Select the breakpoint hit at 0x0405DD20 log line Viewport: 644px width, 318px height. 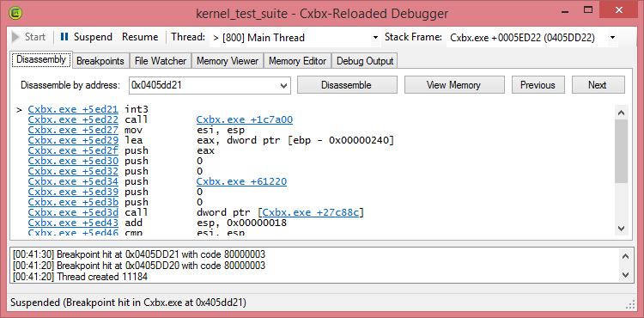[139, 266]
